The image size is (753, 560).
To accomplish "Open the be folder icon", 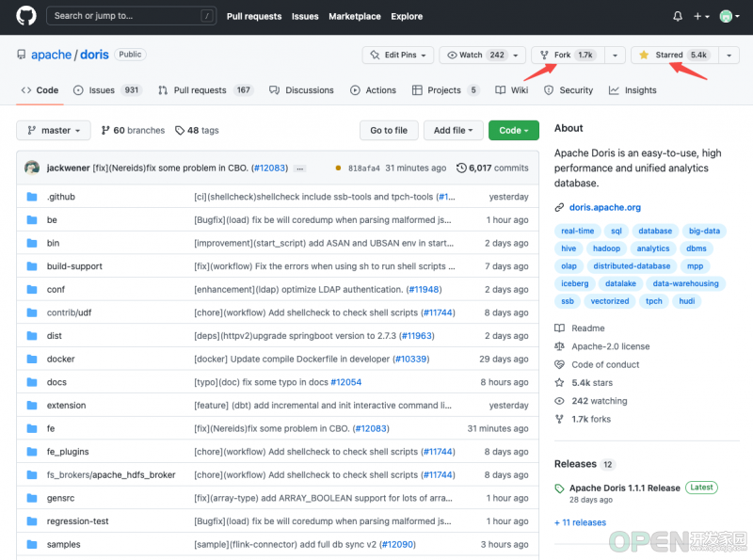I will pyautogui.click(x=32, y=220).
